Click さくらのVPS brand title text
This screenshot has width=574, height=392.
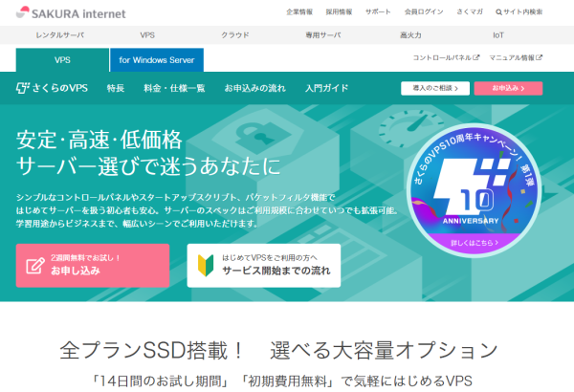[x=60, y=88]
